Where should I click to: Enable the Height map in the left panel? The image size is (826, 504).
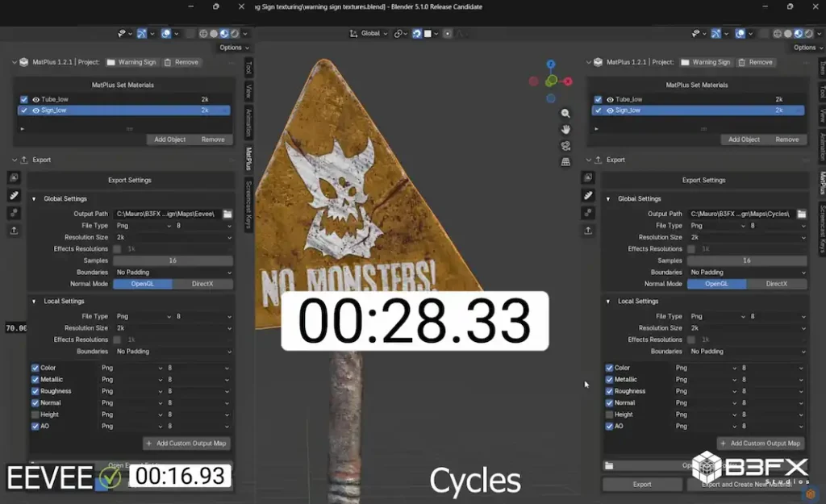tap(35, 414)
